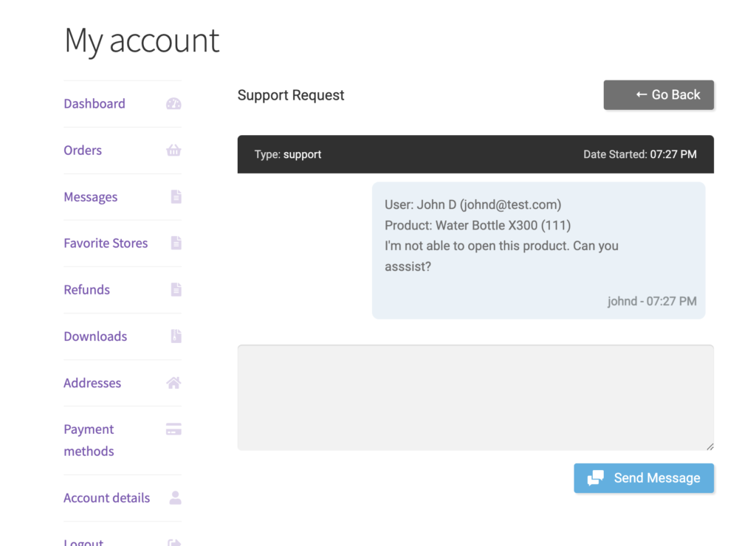Click 'Date Started: 07:27 PM' text

pos(640,154)
